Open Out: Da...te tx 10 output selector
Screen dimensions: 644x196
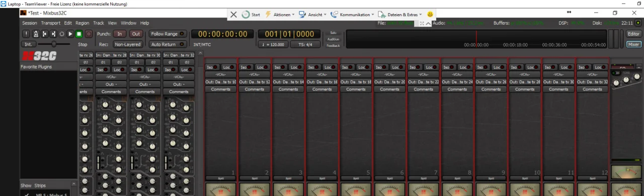click(x=221, y=82)
